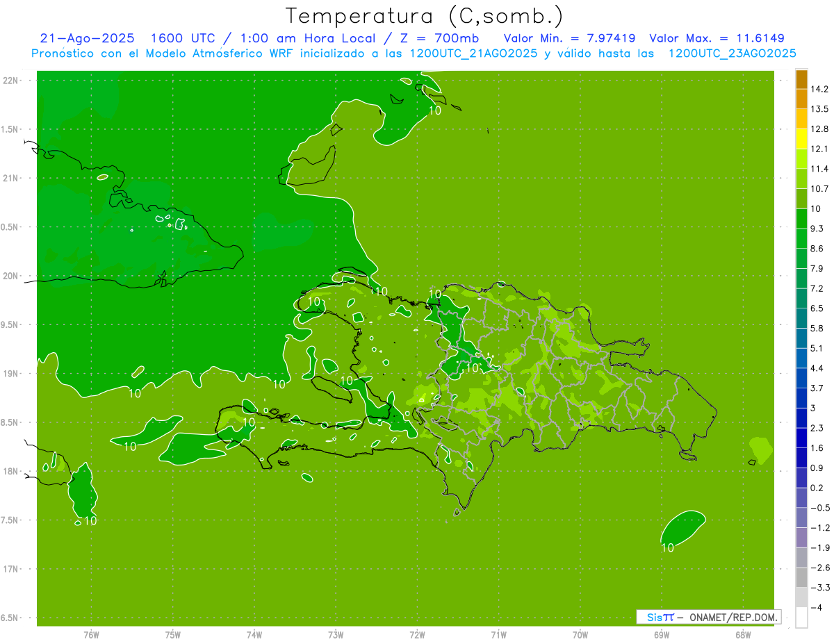Click the 11.4 colorbar value
The height and width of the screenshot is (644, 834).
[x=819, y=169]
